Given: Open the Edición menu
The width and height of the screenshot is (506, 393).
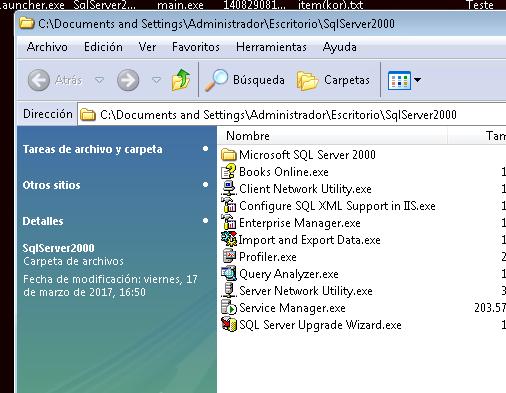Looking at the screenshot, I should tap(103, 47).
